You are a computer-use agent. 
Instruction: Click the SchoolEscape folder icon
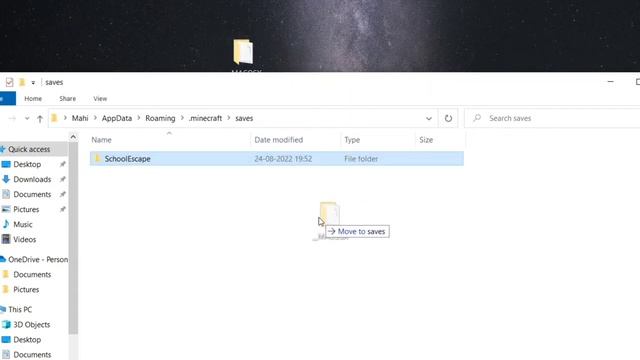98,158
